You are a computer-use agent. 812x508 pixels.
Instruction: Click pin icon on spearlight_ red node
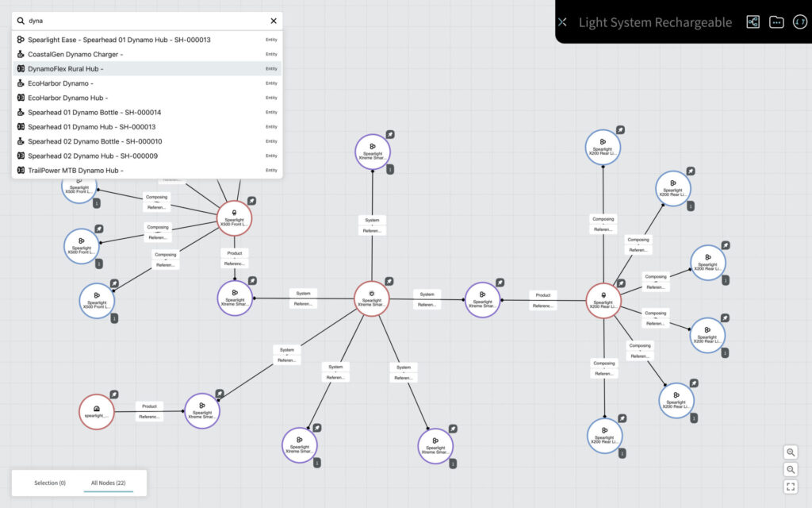pos(114,394)
